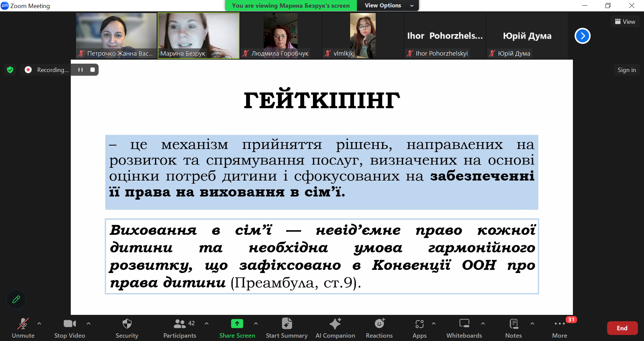The image size is (644, 341).
Task: Pause the recording
Action: pos(80,70)
